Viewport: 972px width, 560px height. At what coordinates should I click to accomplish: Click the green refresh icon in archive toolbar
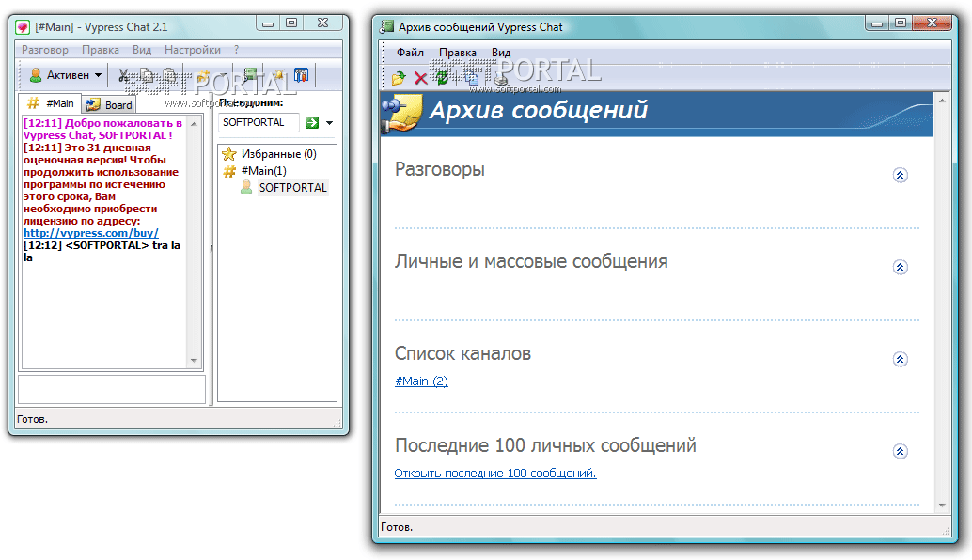(442, 78)
